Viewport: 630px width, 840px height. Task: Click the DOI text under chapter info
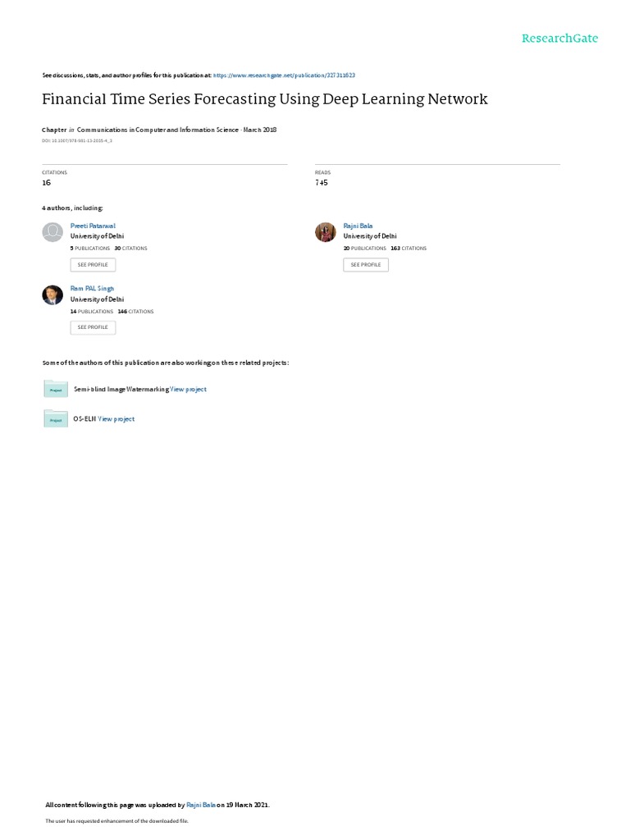click(x=77, y=141)
